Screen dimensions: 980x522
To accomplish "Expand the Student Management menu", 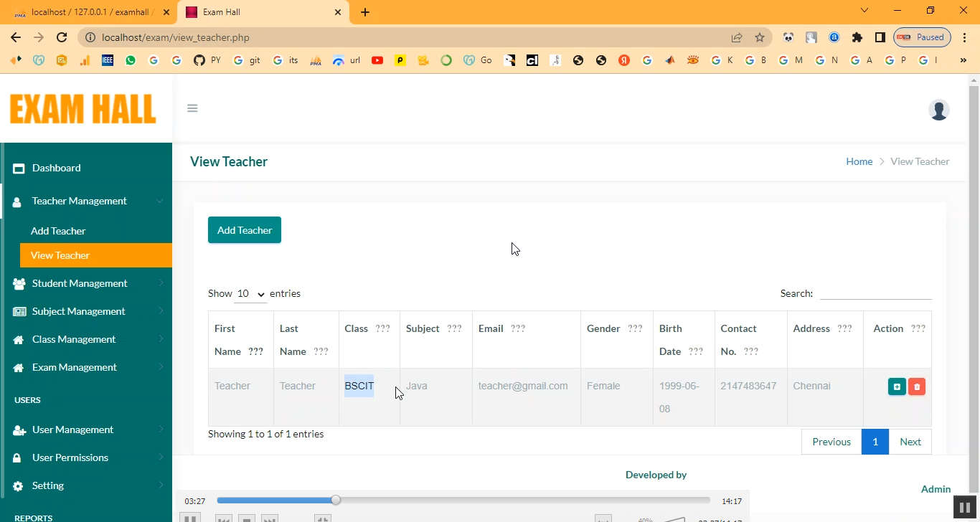I will (80, 283).
